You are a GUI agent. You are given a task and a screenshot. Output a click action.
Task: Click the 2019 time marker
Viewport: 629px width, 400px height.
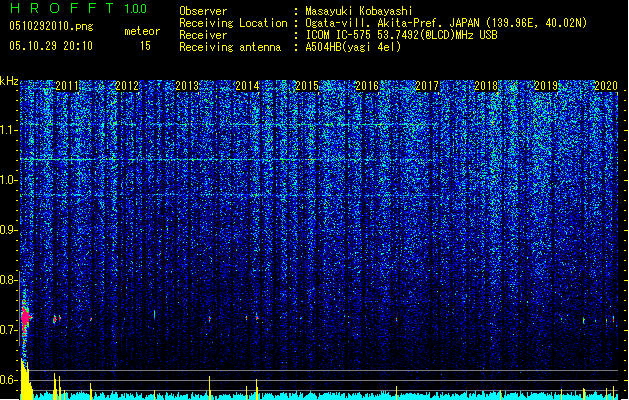tap(546, 86)
